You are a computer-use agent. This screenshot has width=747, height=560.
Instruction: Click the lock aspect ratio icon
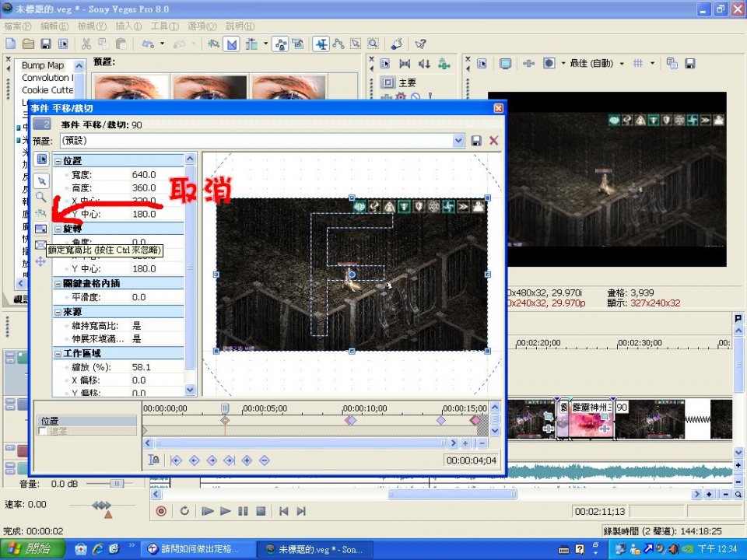pyautogui.click(x=41, y=229)
